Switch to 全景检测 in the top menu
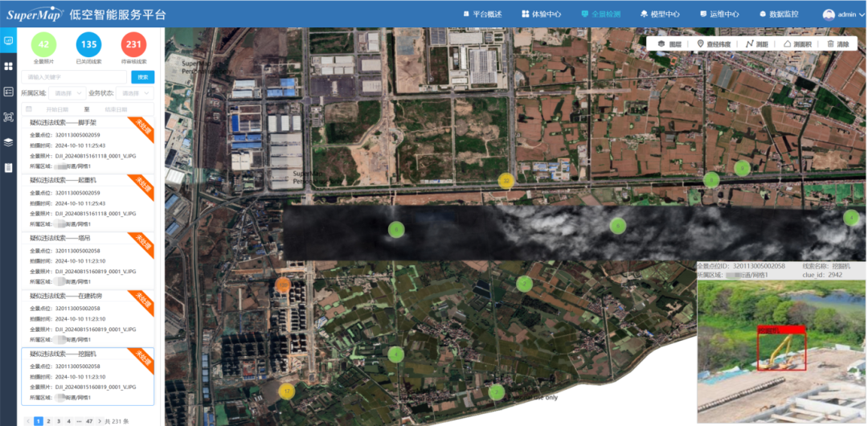868x426 pixels. (600, 14)
